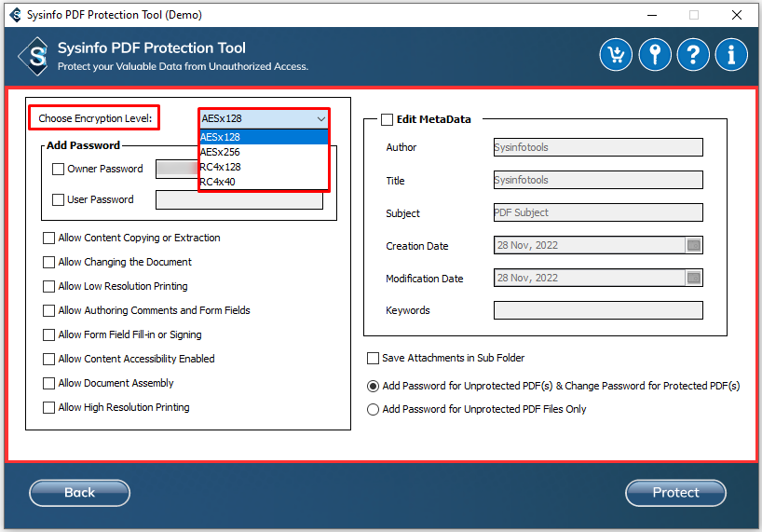Click the shopping cart buy icon

click(x=616, y=55)
